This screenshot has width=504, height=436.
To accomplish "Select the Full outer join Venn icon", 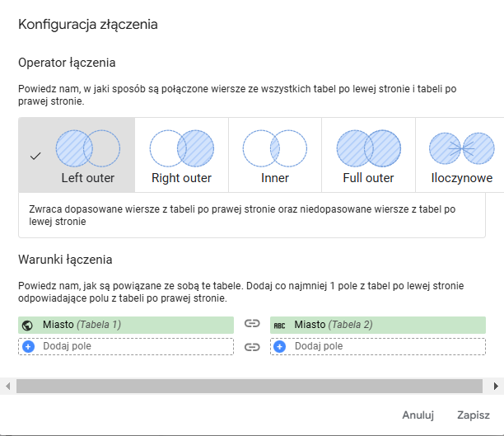I will point(368,148).
